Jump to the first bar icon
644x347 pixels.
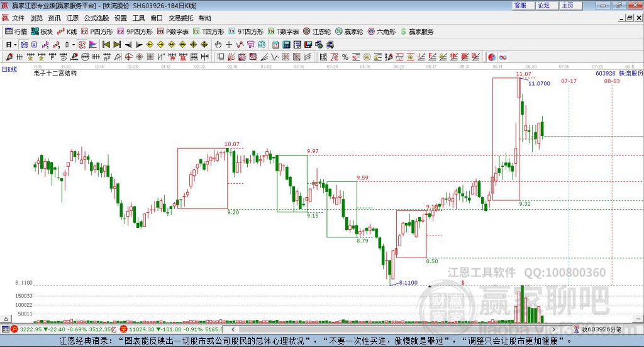tap(106, 45)
